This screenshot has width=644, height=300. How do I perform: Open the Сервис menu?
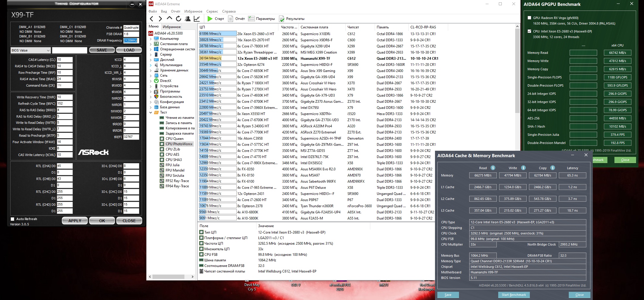click(212, 11)
